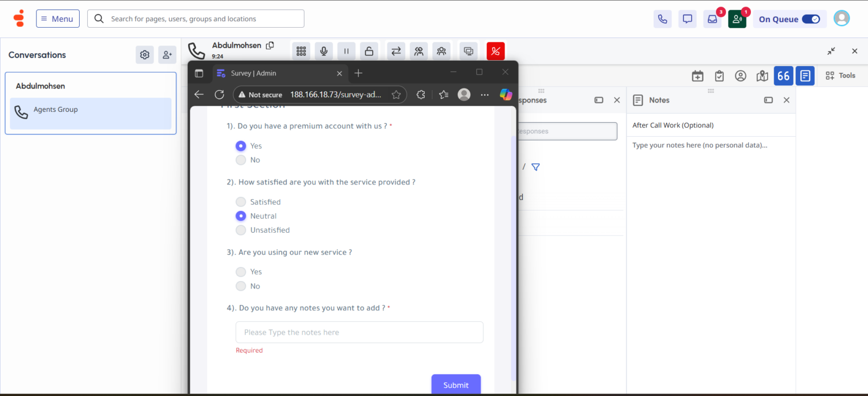Click the transfer call icon

[396, 51]
